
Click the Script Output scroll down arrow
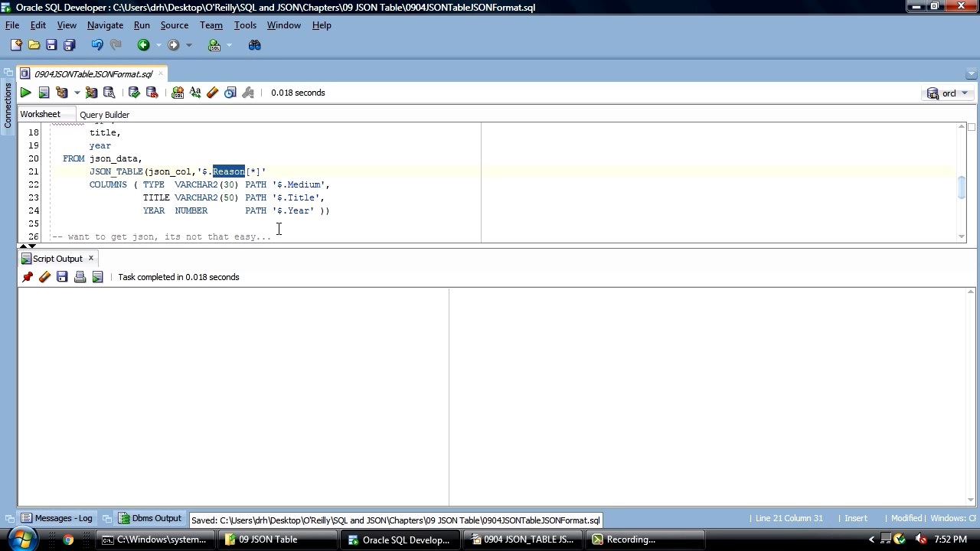click(972, 500)
